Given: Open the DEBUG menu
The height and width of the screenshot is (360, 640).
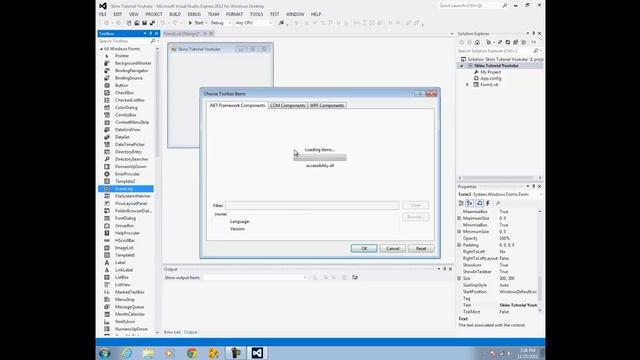Looking at the screenshot, I should click(x=194, y=14).
